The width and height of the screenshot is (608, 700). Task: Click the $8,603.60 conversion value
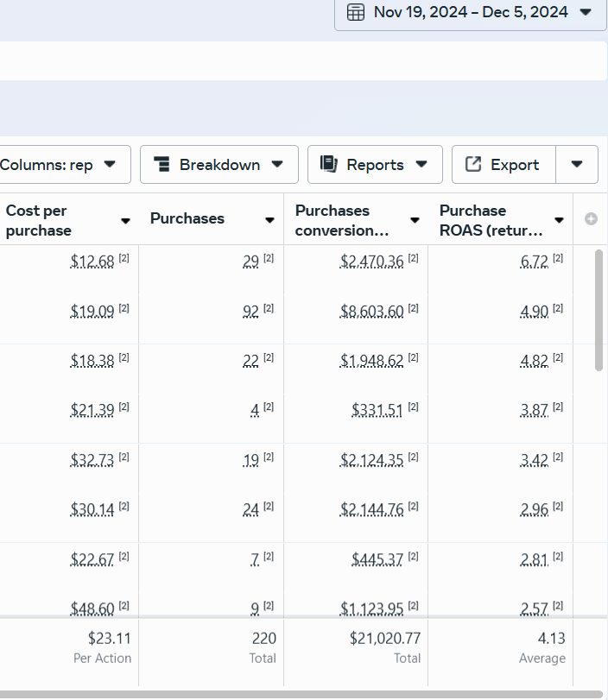coord(371,311)
